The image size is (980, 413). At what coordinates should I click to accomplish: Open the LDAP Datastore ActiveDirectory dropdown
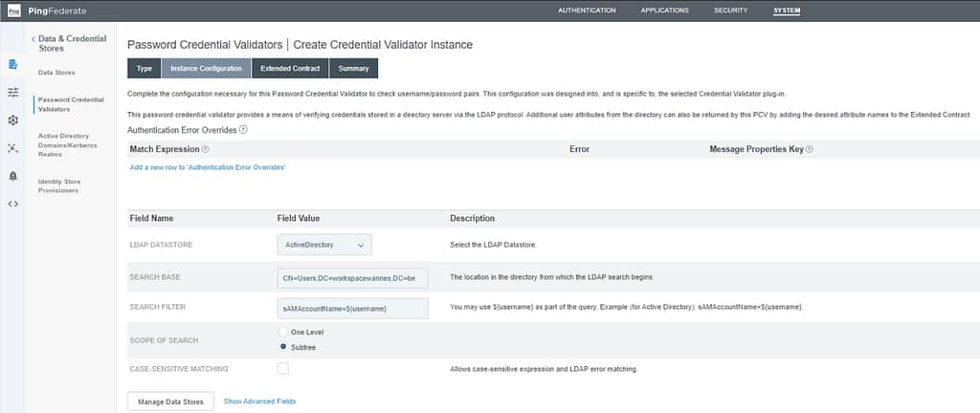[x=324, y=245]
